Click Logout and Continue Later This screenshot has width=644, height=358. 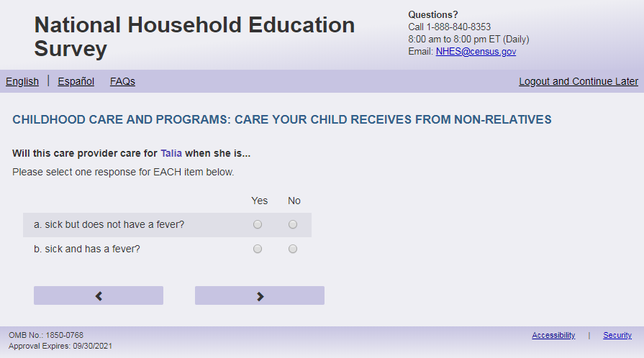click(x=579, y=81)
